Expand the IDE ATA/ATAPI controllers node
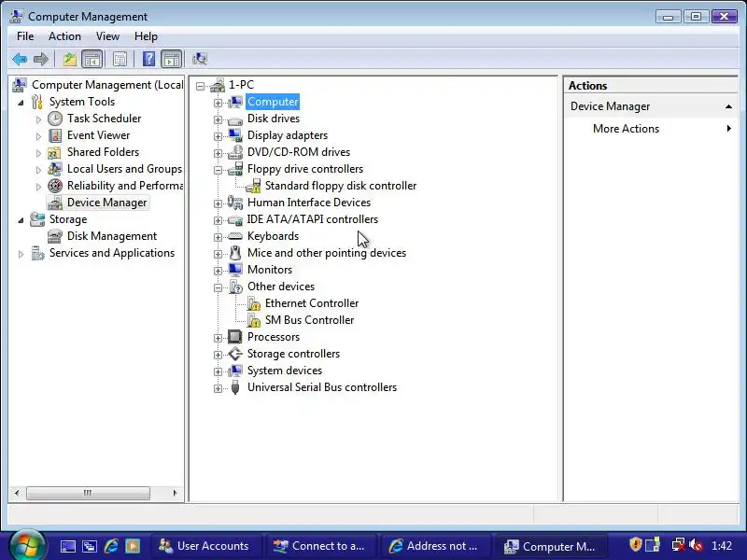747x560 pixels. [x=218, y=220]
